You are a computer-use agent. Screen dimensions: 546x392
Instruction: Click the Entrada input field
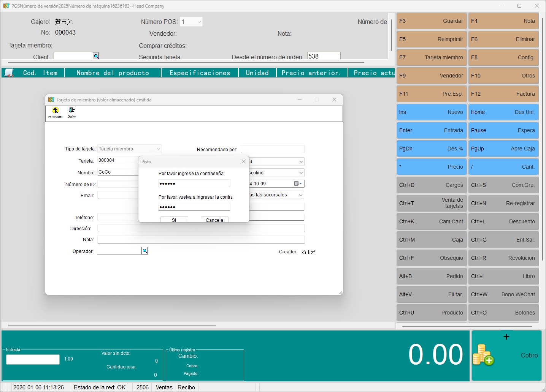click(33, 359)
